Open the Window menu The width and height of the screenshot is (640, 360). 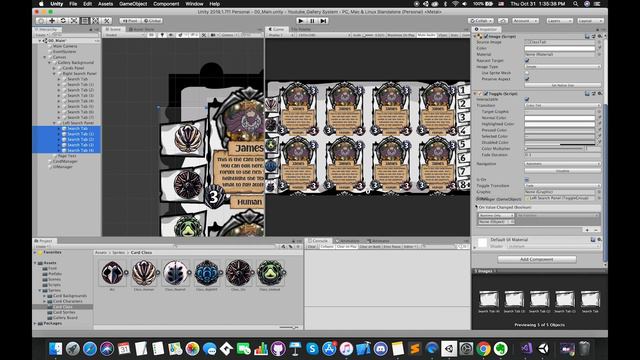[x=194, y=4]
